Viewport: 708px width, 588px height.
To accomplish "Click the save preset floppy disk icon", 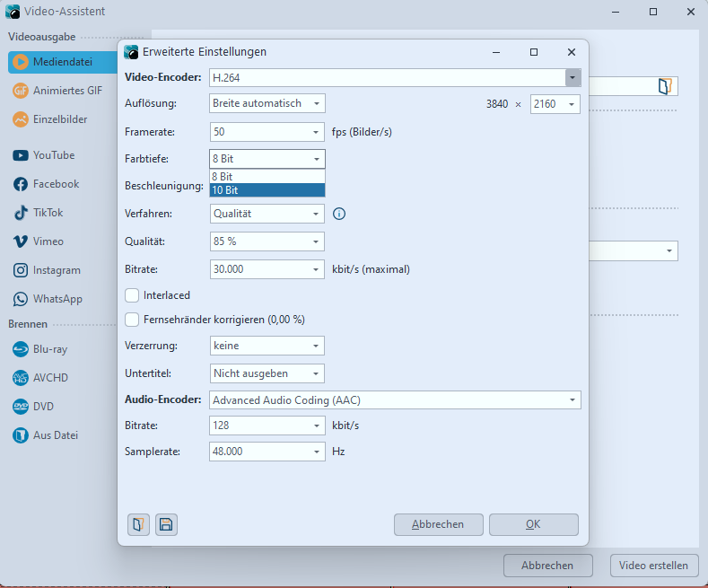I will pyautogui.click(x=166, y=525).
